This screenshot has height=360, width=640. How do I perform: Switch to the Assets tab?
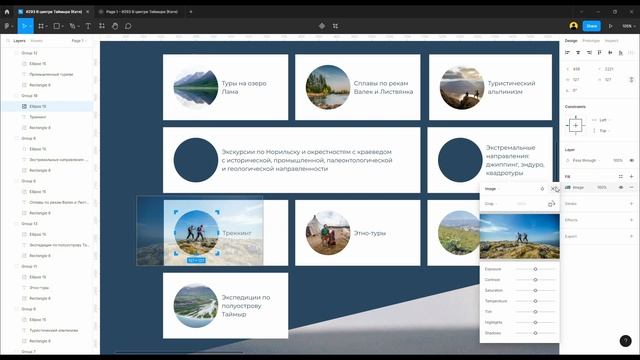pos(36,41)
